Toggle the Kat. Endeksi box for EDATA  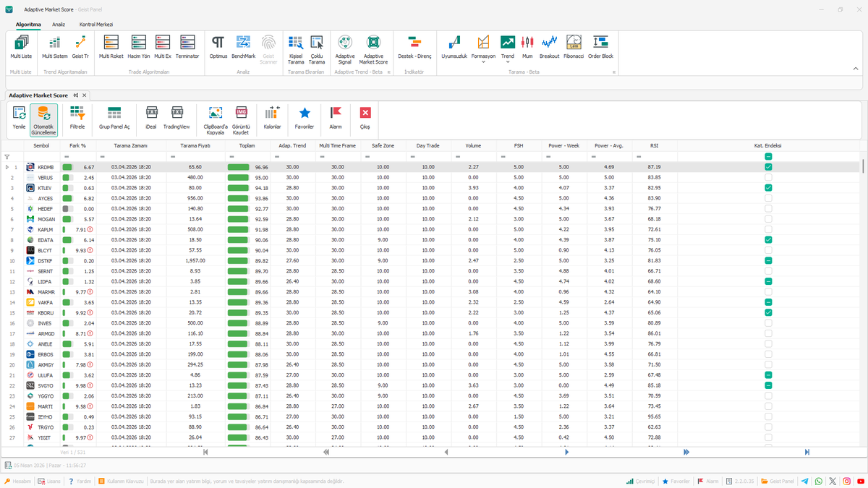pos(768,240)
